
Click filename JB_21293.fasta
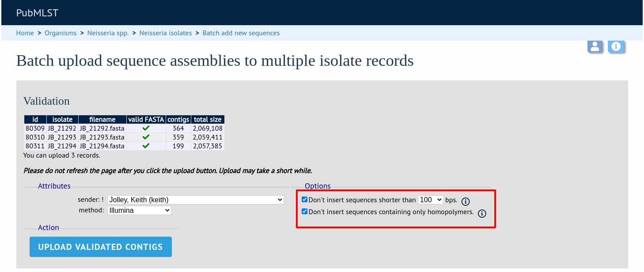click(102, 137)
